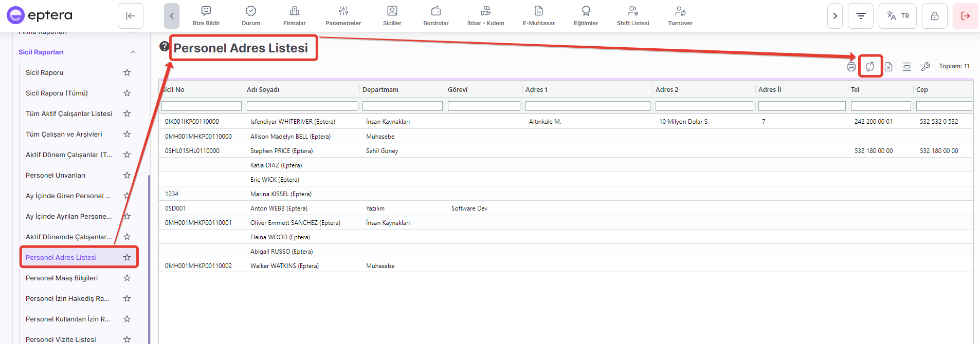The height and width of the screenshot is (344, 980).
Task: Click the refresh list icon
Action: tap(870, 67)
